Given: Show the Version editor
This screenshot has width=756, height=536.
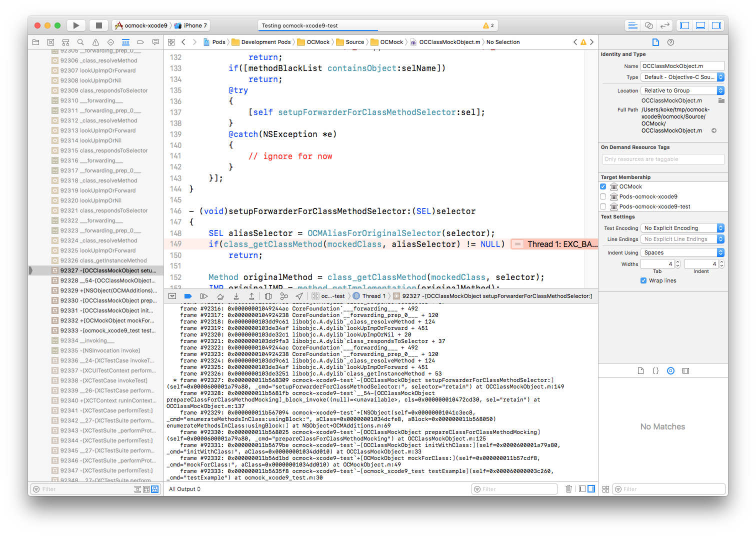Looking at the screenshot, I should [x=664, y=25].
